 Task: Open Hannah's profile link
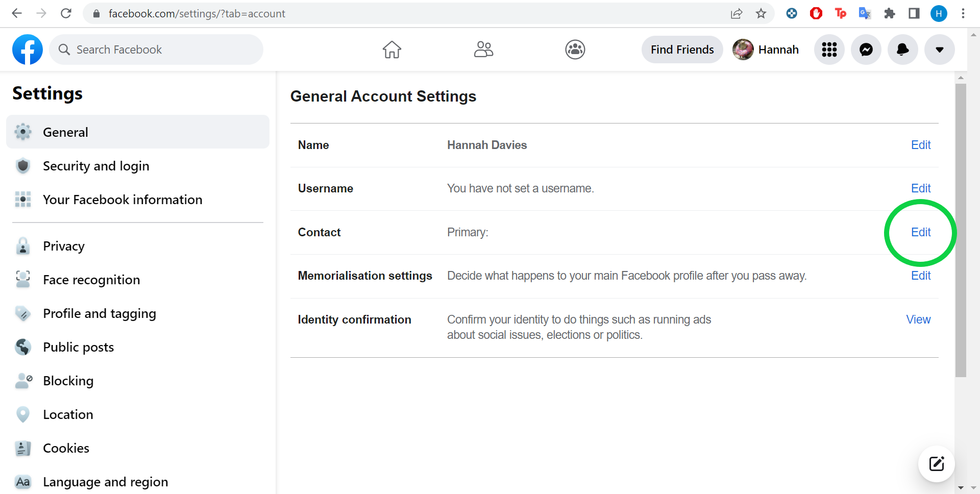click(x=766, y=50)
